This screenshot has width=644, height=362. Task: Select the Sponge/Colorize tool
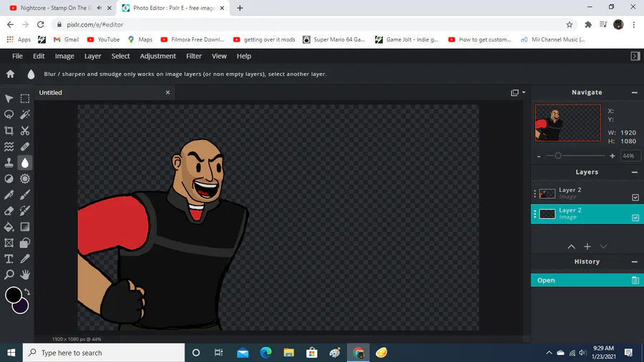[x=25, y=179]
